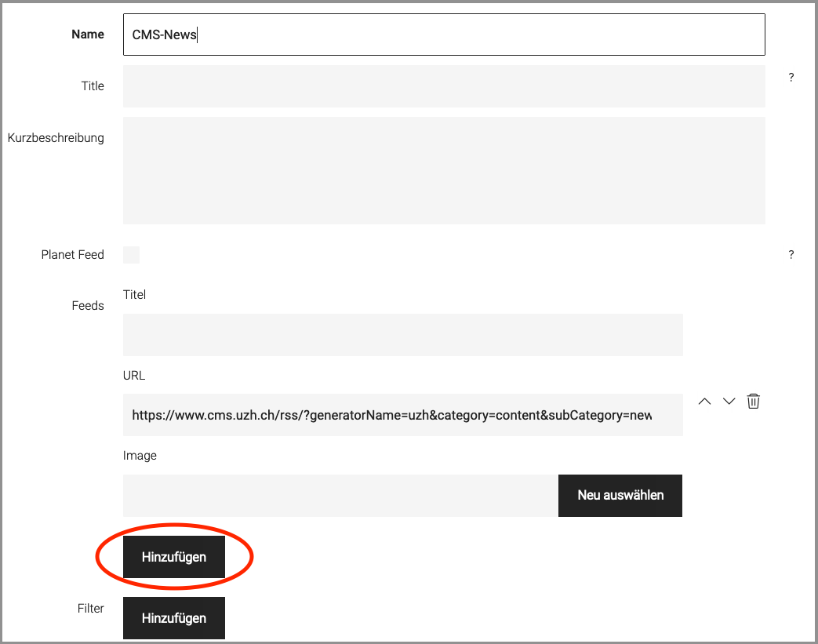Screen dimensions: 818x644
Task: Focus the empty Title input field
Action: click(443, 86)
